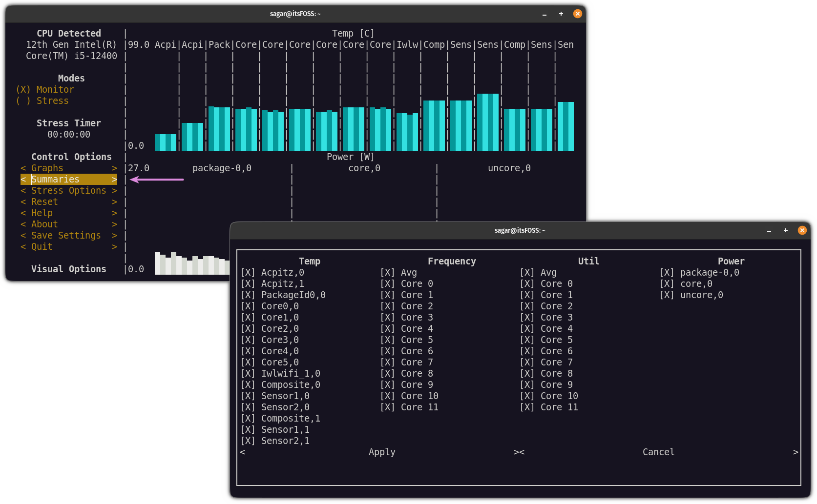Minimize the front terminal window
This screenshot has width=817, height=504.
[770, 230]
